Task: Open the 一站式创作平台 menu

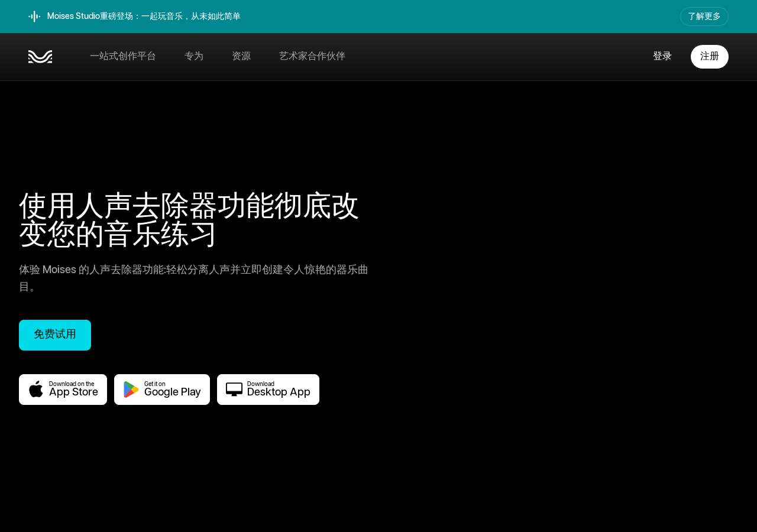Action: click(123, 57)
